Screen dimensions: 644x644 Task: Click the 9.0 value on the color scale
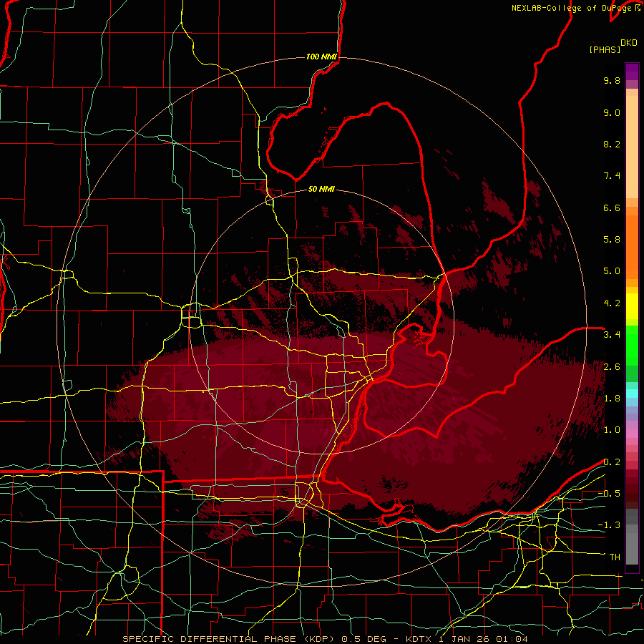point(612,112)
